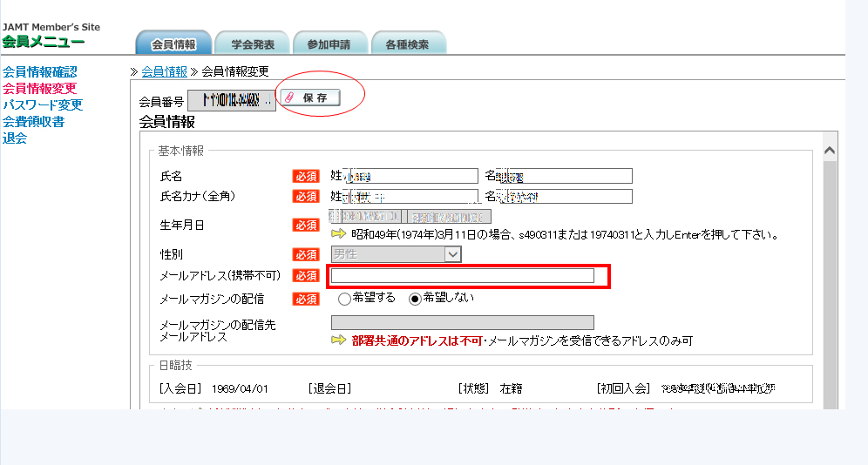Open 会員情報確認 in the left sidebar
Viewport: 868px width, 465px height.
coord(39,72)
